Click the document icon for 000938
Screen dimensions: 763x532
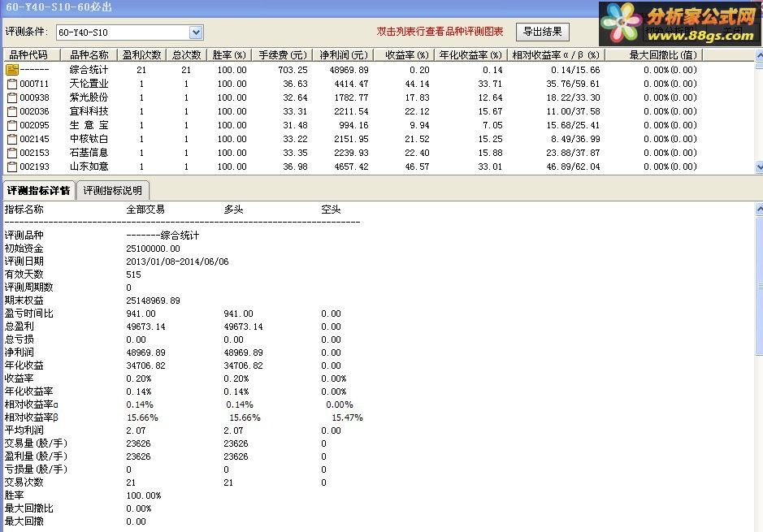pos(12,97)
